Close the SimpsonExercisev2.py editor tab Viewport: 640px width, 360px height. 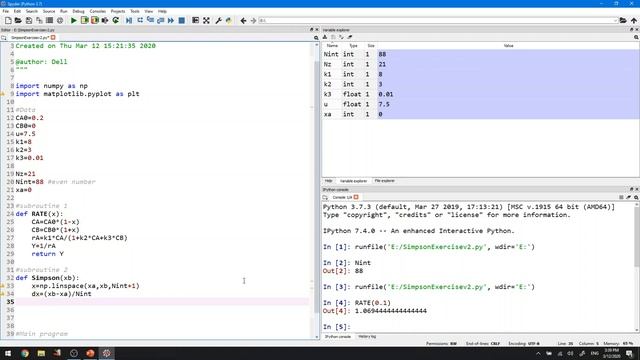pyautogui.click(x=53, y=38)
